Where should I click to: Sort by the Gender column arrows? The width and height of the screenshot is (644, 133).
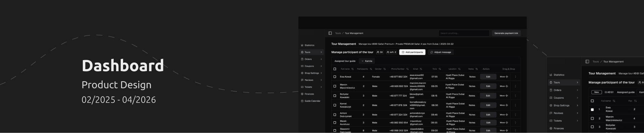tap(384, 69)
